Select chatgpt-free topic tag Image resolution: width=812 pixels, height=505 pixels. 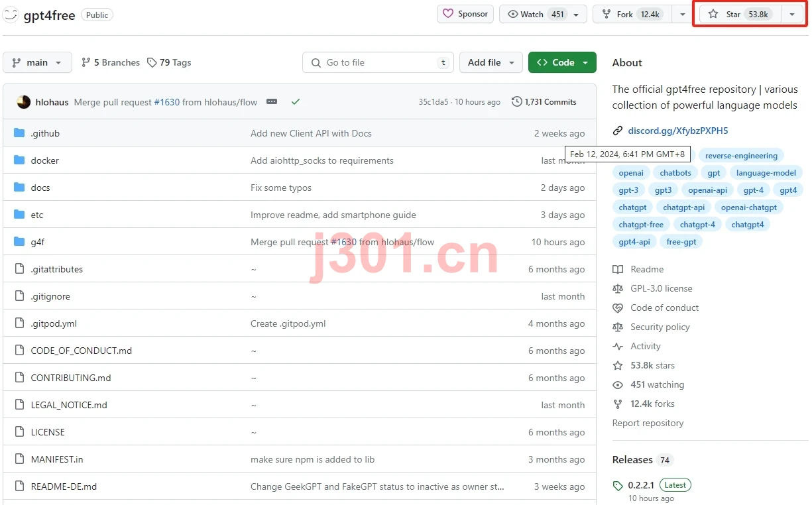tap(641, 225)
